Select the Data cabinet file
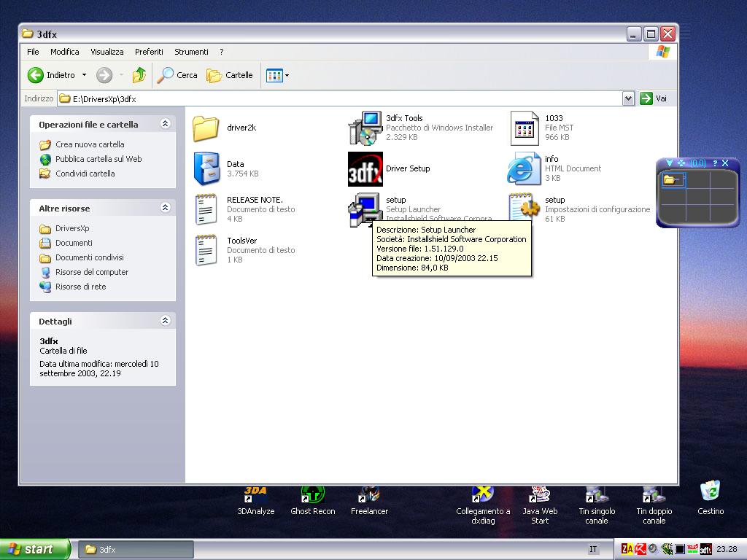This screenshot has width=747, height=560. [x=206, y=169]
